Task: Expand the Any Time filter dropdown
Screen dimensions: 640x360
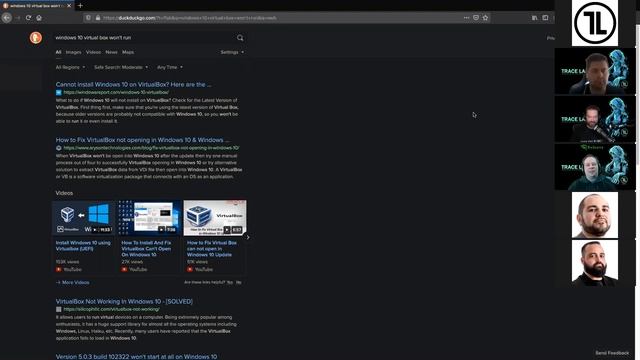Action: tap(170, 67)
